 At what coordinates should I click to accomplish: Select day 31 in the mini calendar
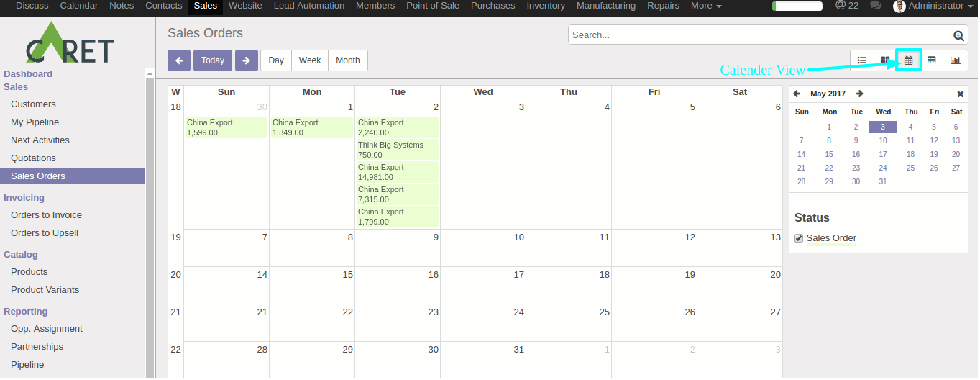(x=883, y=182)
